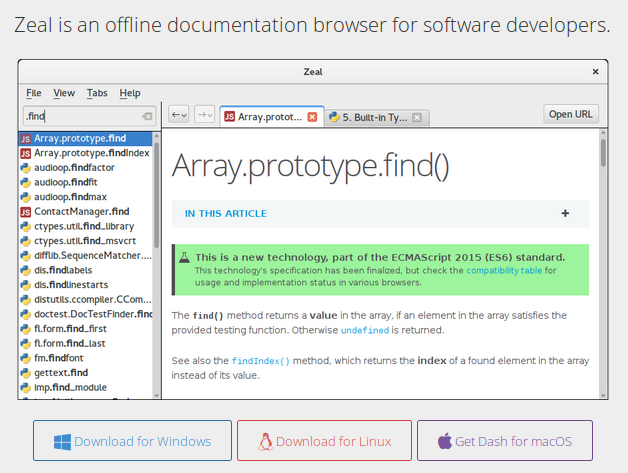Open the forward button history dropdown arrow
628x473 pixels.
(x=210, y=116)
